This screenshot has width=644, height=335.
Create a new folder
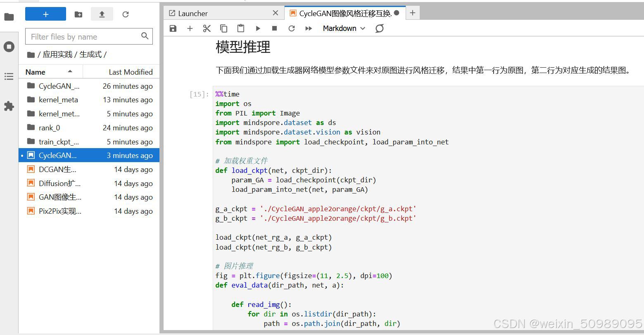click(78, 14)
